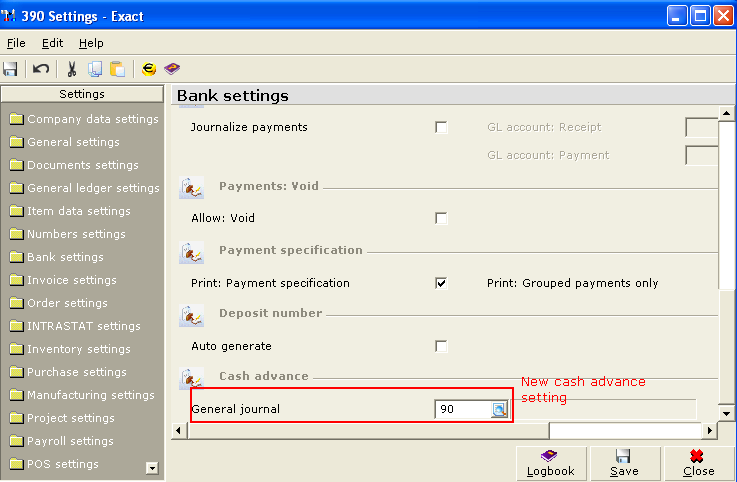
Task: Click the purple Help book toolbar icon
Action: coord(172,69)
